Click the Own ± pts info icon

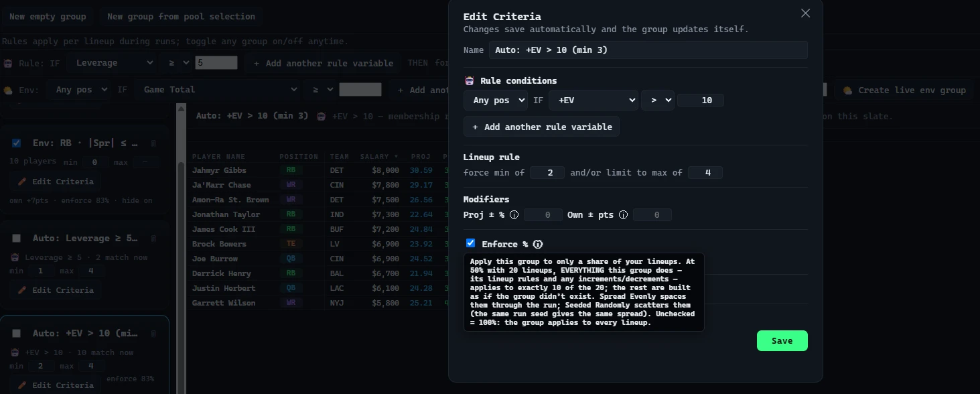[x=623, y=215]
